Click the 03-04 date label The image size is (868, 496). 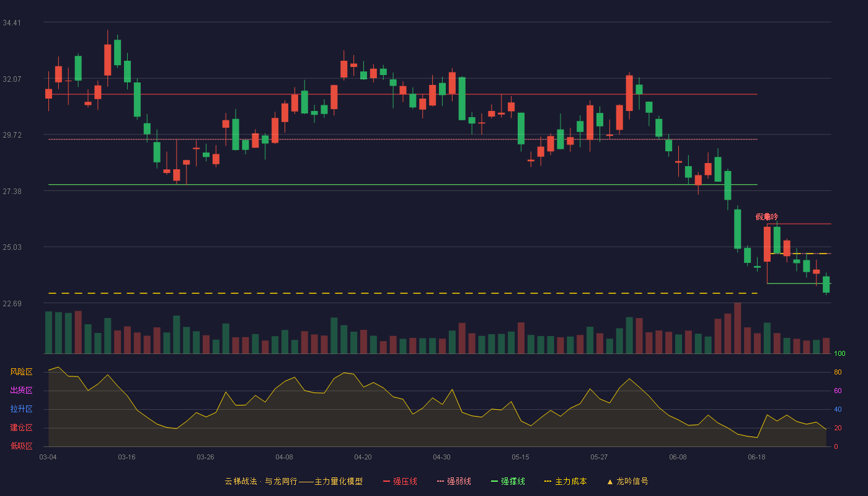coord(48,457)
